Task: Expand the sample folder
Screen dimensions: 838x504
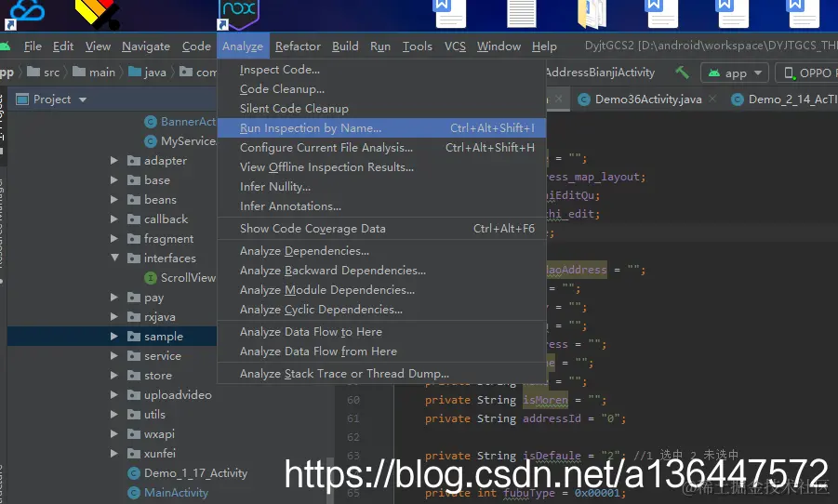Action: [x=113, y=337]
